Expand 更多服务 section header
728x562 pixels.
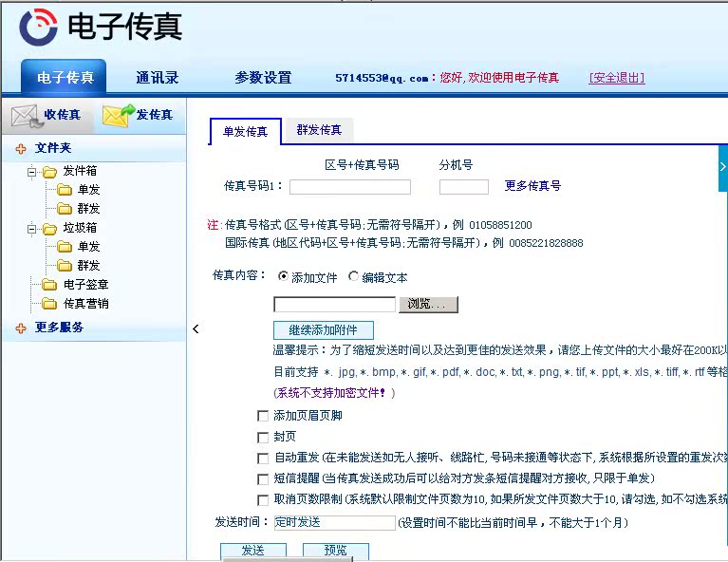[x=94, y=328]
